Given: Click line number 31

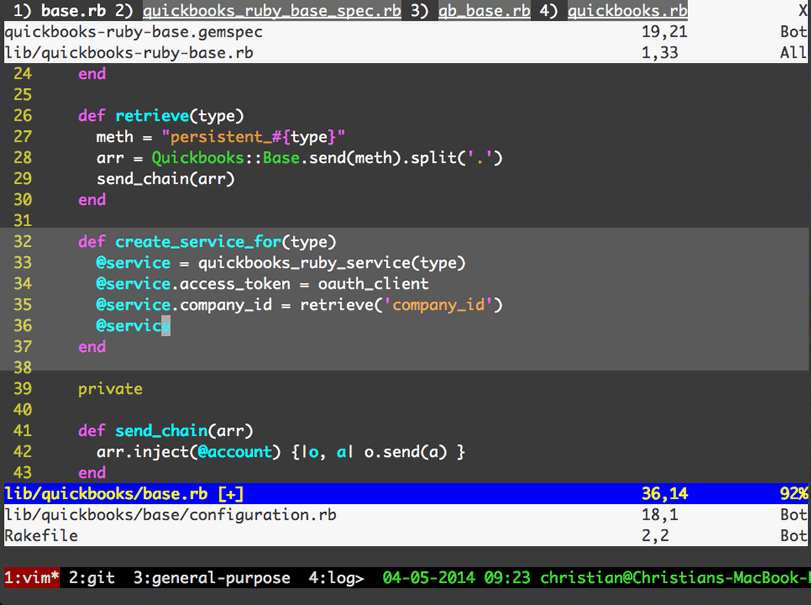Looking at the screenshot, I should (x=22, y=221).
